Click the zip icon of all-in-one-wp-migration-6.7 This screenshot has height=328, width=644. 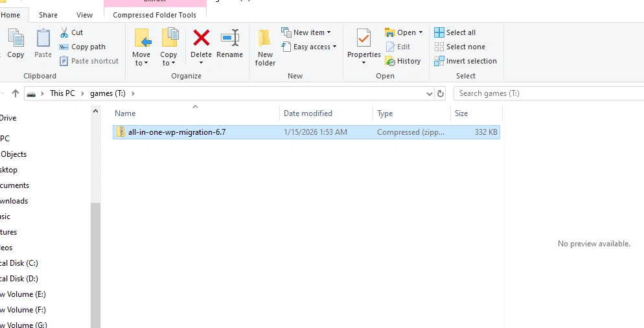(x=121, y=132)
